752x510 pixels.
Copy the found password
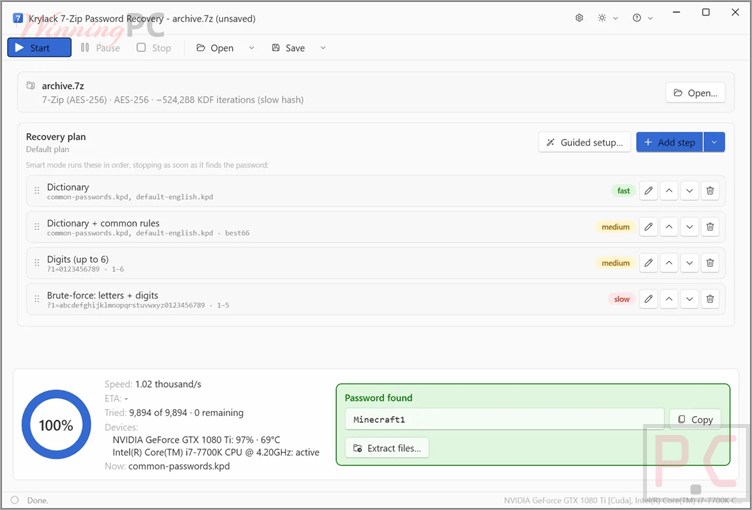pos(695,419)
